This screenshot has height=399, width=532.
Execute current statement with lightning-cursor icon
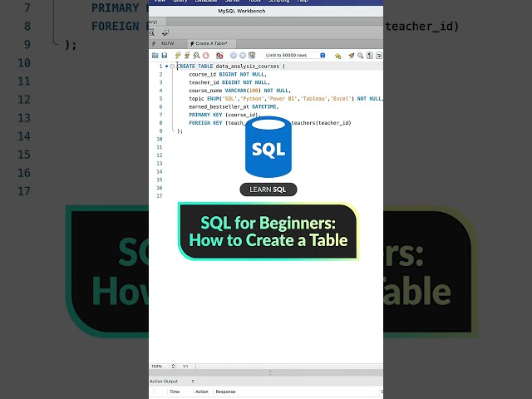[x=187, y=56]
